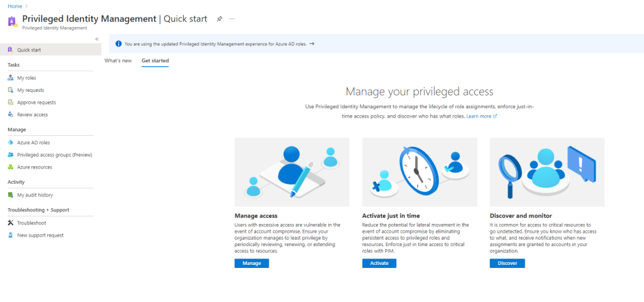Open the Troubleshoot page
This screenshot has width=644, height=302.
pos(31,223)
